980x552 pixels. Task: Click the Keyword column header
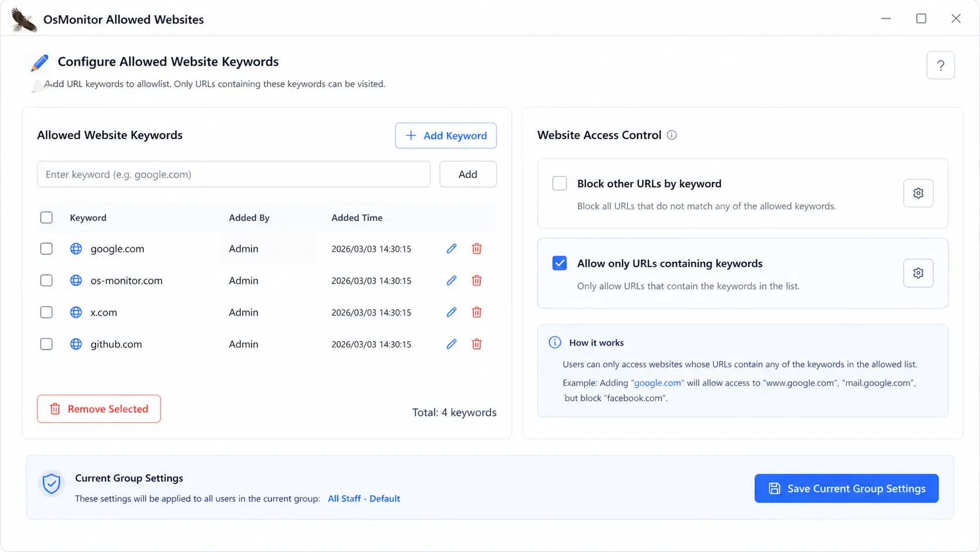[x=88, y=218]
